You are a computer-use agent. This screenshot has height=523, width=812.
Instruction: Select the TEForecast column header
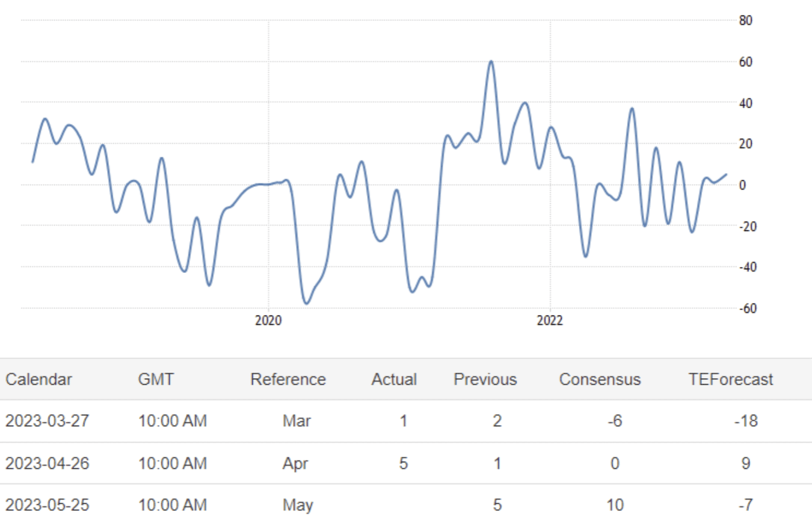pyautogui.click(x=731, y=379)
